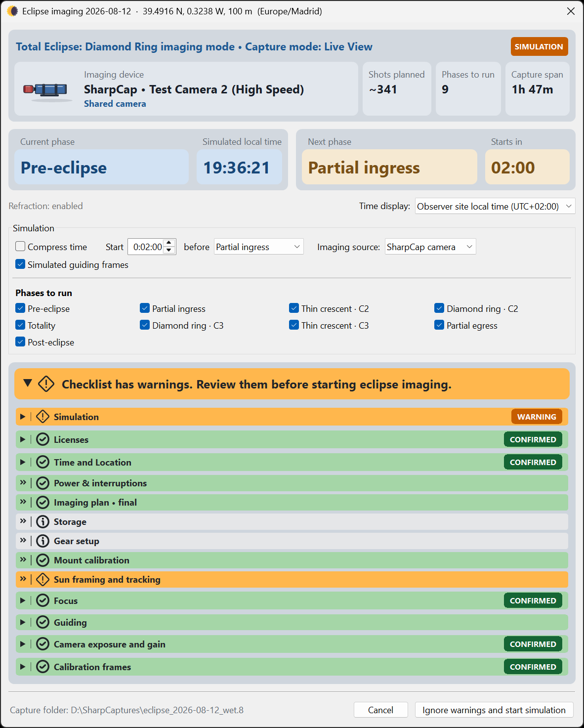Click the orange SIMULATION badge
Viewport: 584px width, 728px height.
pos(539,46)
